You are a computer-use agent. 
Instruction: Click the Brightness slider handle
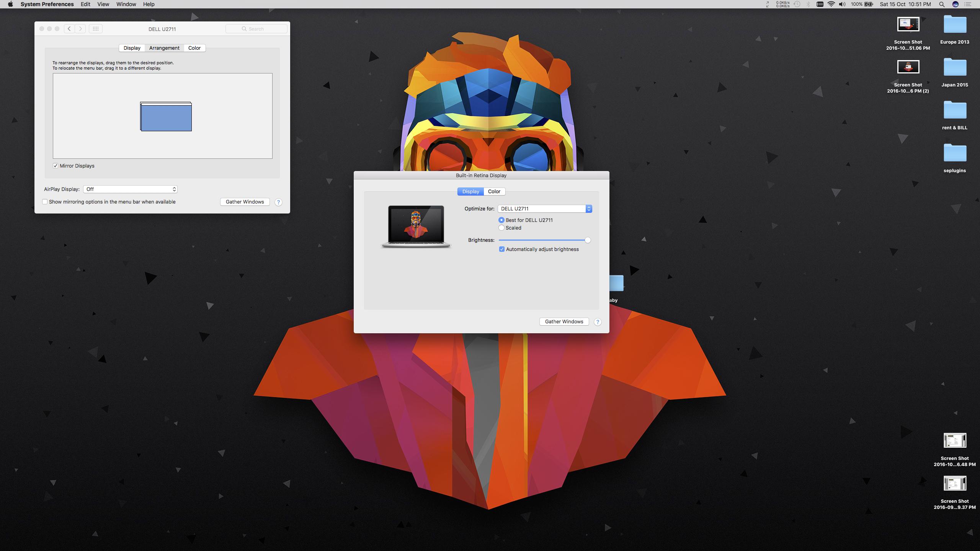point(588,240)
